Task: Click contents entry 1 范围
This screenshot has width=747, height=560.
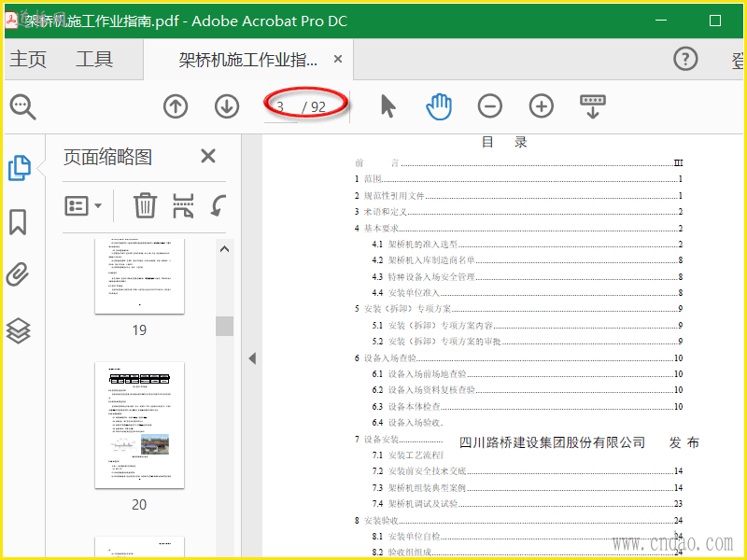Action: 519,179
